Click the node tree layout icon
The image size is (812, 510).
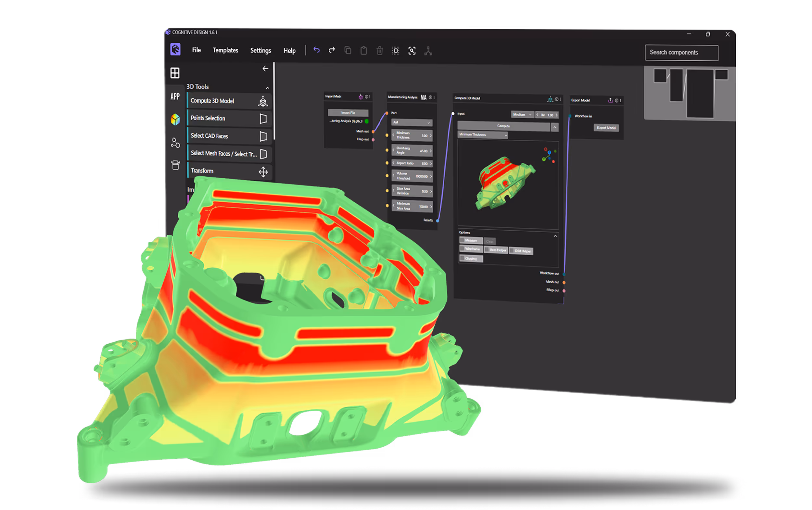tap(428, 51)
